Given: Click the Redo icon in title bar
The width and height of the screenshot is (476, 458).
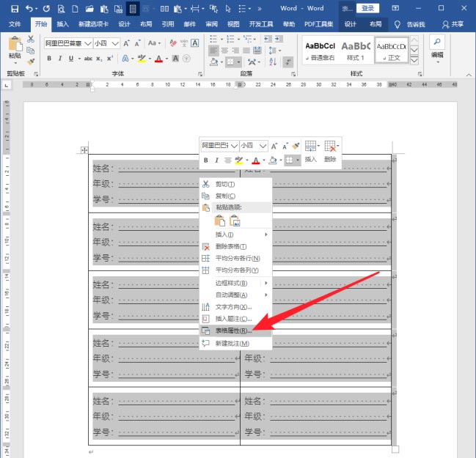Looking at the screenshot, I should pos(46,9).
